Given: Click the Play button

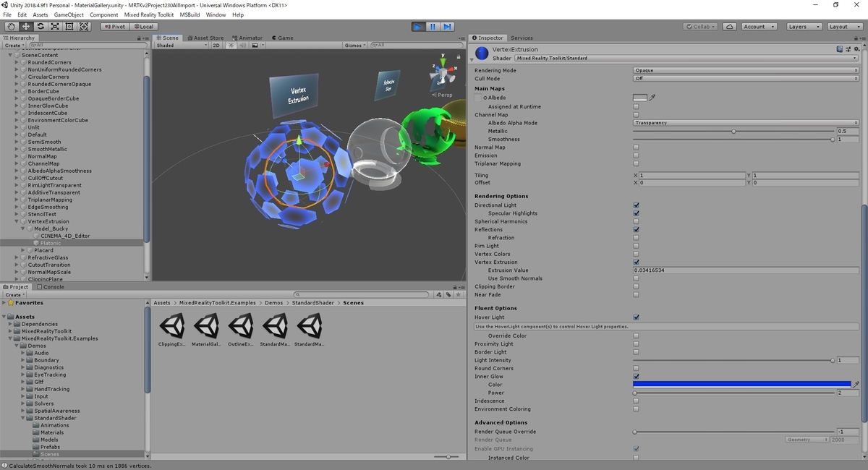Looking at the screenshot, I should click(x=418, y=27).
